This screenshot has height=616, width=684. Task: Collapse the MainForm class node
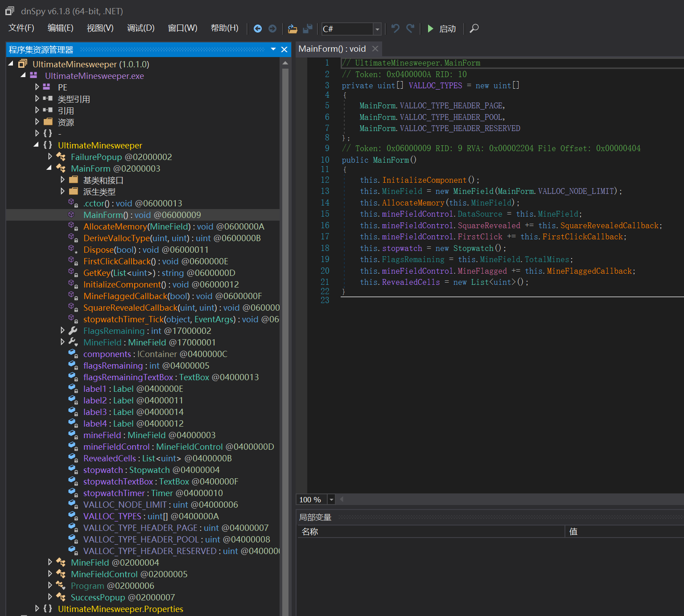[49, 168]
